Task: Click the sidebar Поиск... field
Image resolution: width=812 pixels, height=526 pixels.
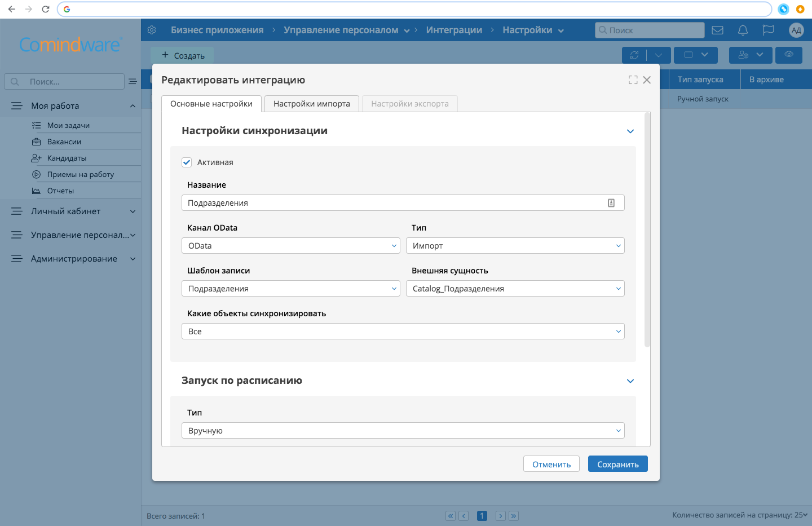Action: click(64, 81)
